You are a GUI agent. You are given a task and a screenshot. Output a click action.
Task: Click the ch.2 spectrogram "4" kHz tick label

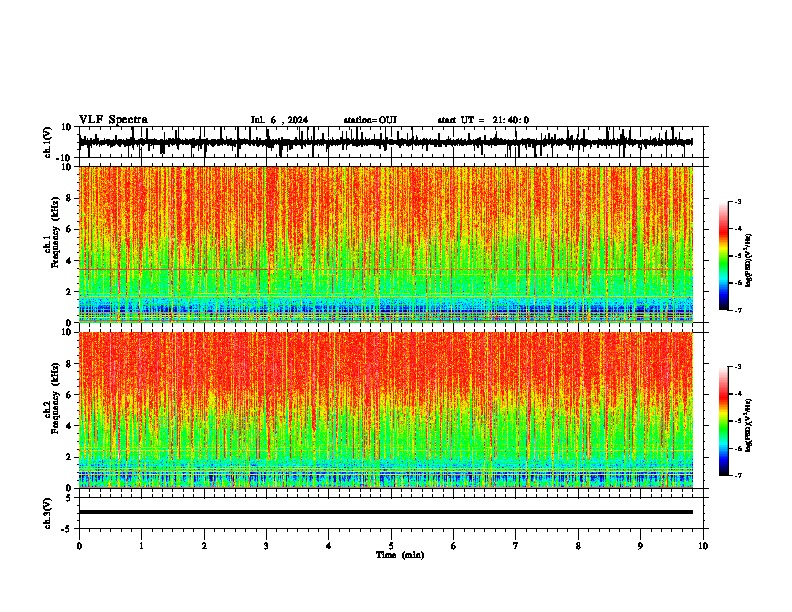pos(69,426)
